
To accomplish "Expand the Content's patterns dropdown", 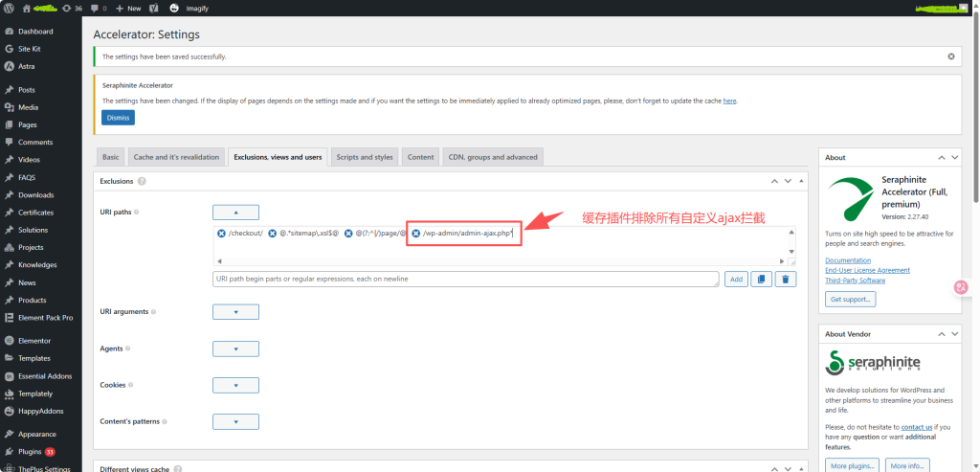I will pos(235,421).
